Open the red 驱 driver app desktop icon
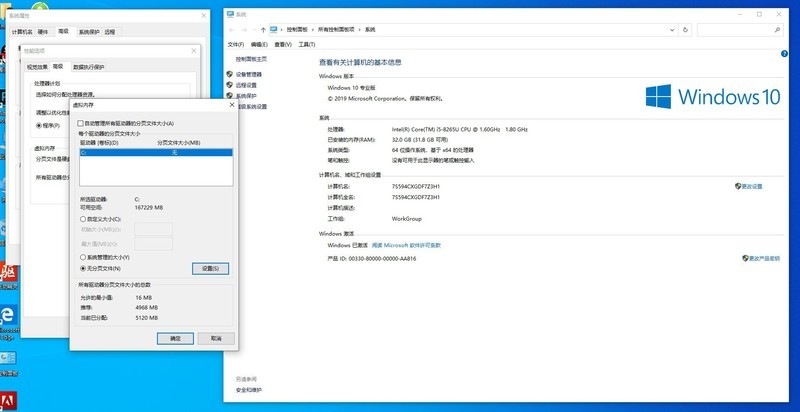 point(8,276)
